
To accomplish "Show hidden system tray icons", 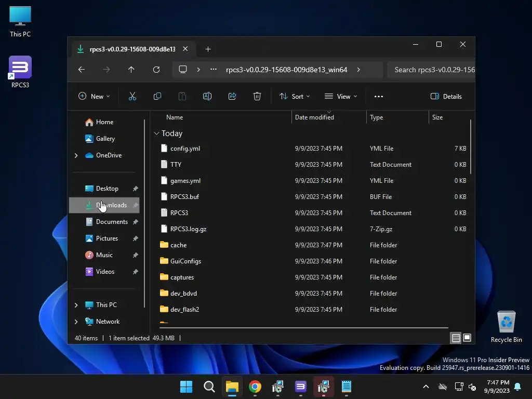I will click(x=426, y=387).
